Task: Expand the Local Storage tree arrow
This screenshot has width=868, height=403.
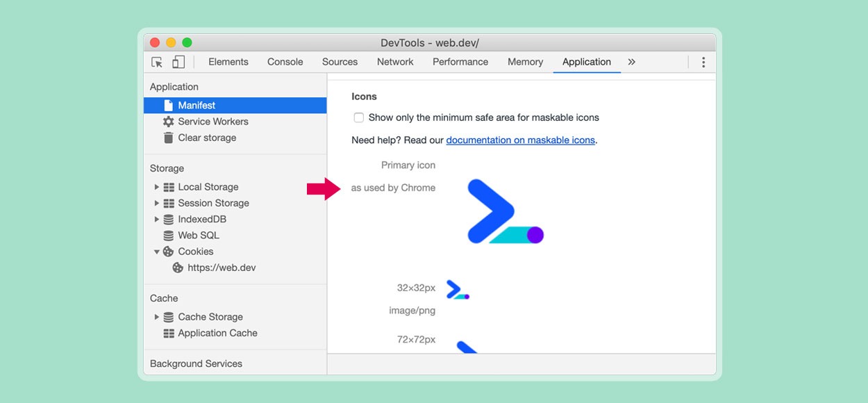Action: click(157, 187)
